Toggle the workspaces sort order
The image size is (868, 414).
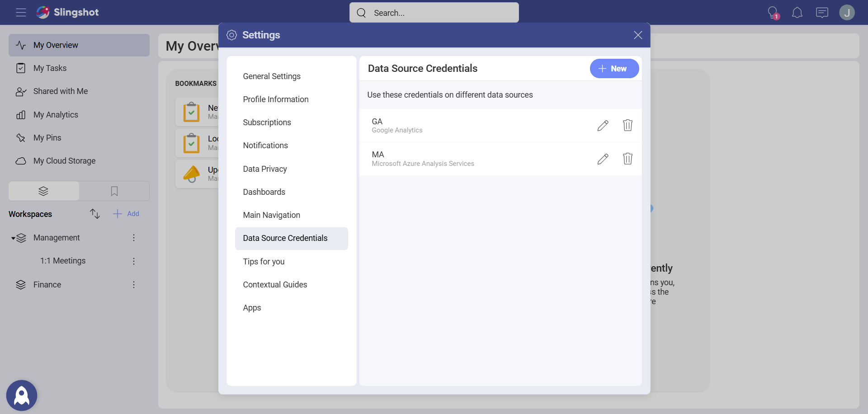tap(94, 213)
